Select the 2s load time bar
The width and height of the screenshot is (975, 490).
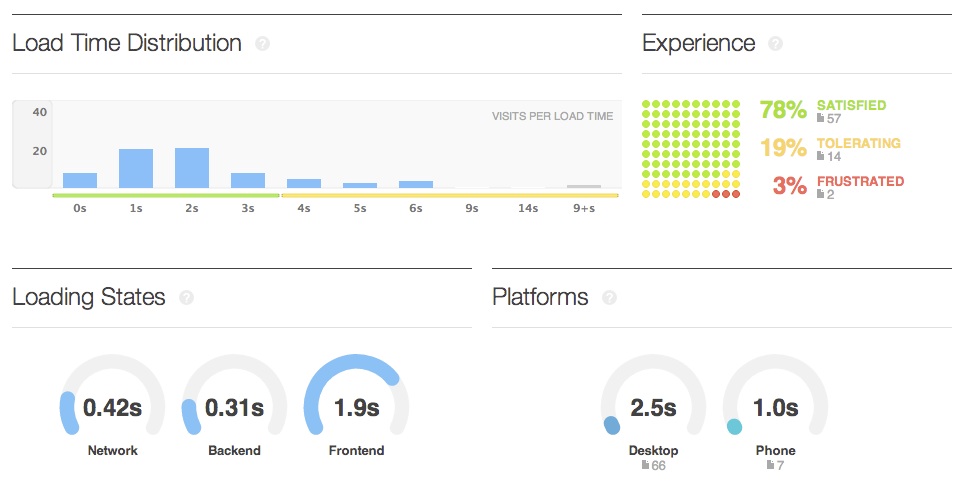point(192,168)
